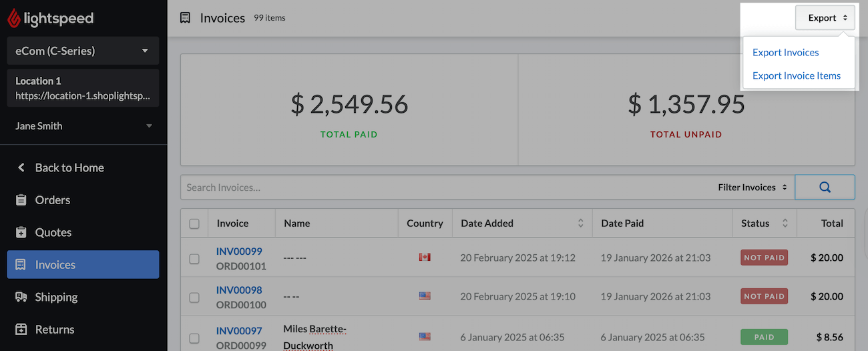This screenshot has width=868, height=351.
Task: Check the box for invoice INV00099
Action: click(194, 258)
